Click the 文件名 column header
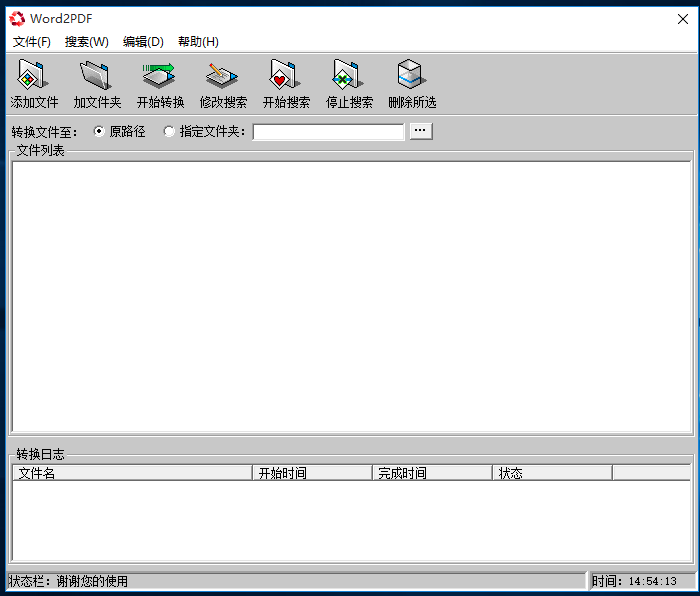The image size is (700, 596). tap(133, 473)
